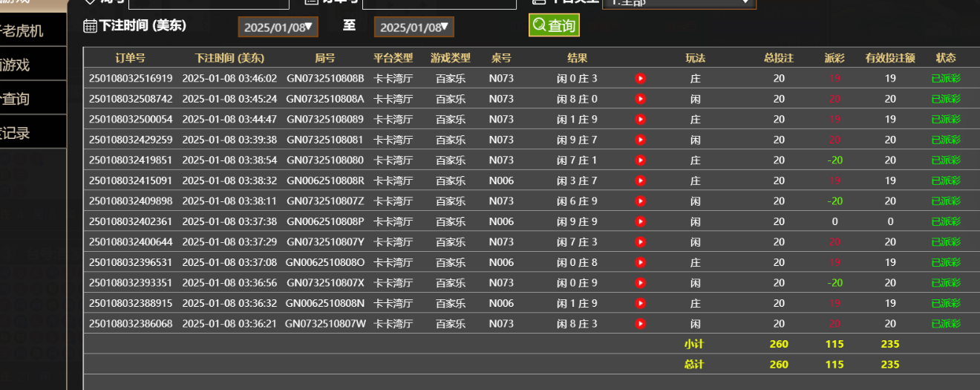This screenshot has width=980, height=390.
Task: Click the green 查询 search button
Action: point(554,26)
